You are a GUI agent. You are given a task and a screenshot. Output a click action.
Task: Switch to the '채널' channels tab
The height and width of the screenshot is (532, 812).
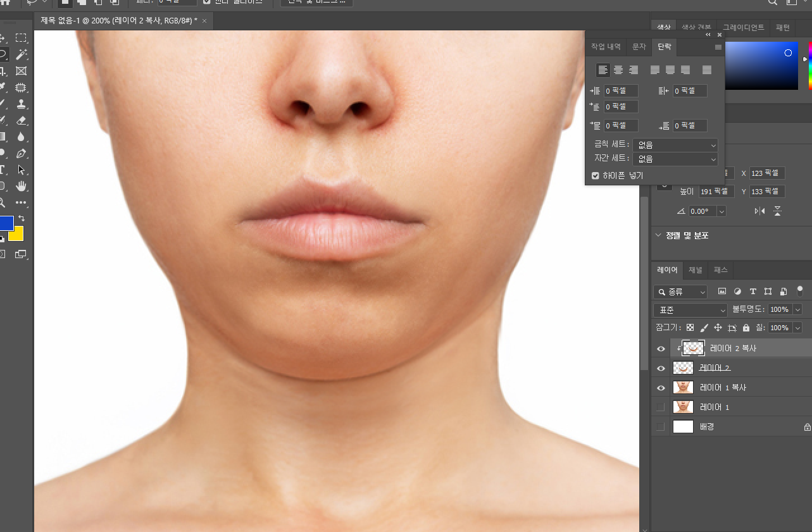pyautogui.click(x=695, y=270)
